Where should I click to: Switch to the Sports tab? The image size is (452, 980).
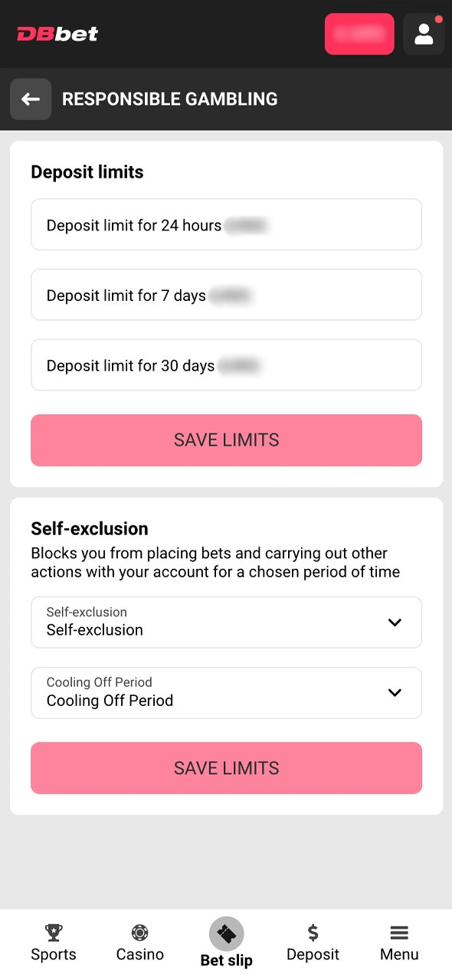(53, 943)
